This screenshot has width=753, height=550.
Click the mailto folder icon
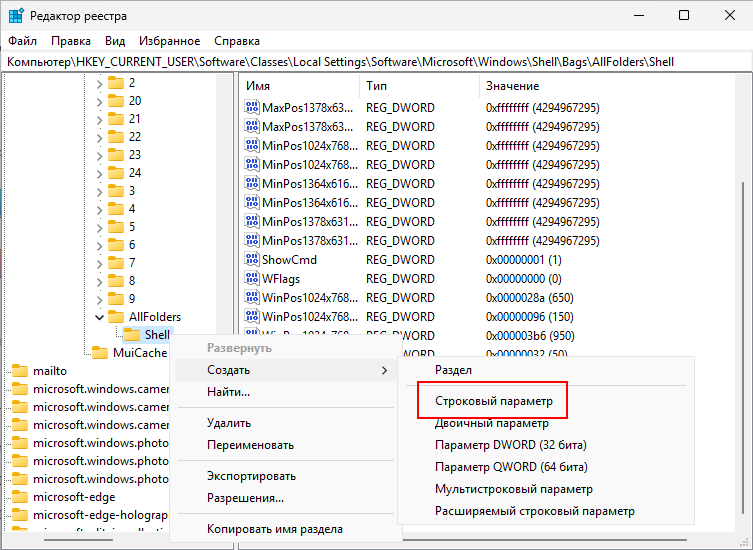tap(20, 371)
